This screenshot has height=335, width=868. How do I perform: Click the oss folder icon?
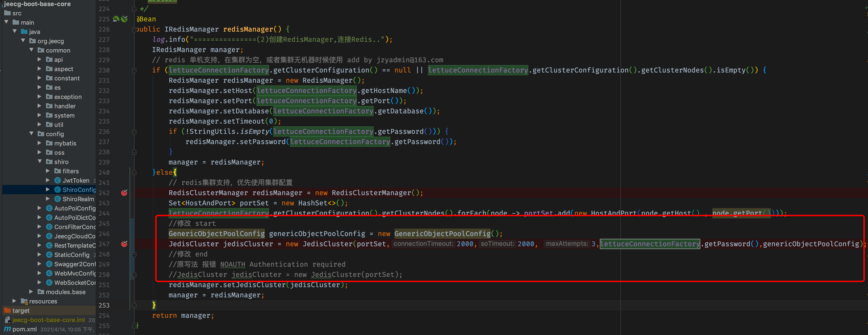[49, 152]
